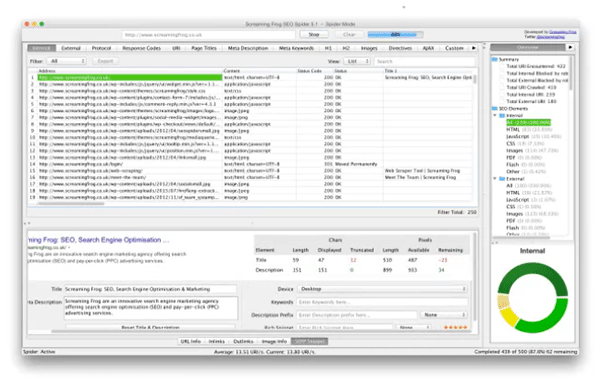Screen dimensions: 600x380
Task: Select the Outlinks bottom tab
Action: coord(243,341)
